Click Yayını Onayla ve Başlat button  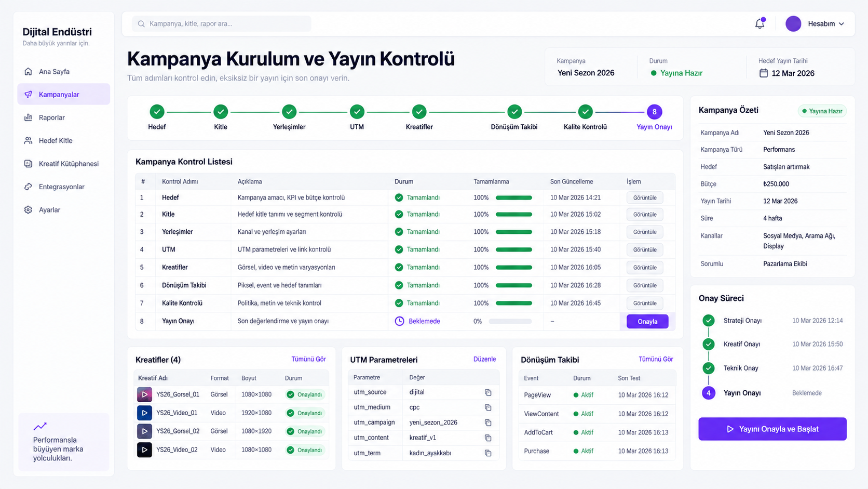(772, 429)
